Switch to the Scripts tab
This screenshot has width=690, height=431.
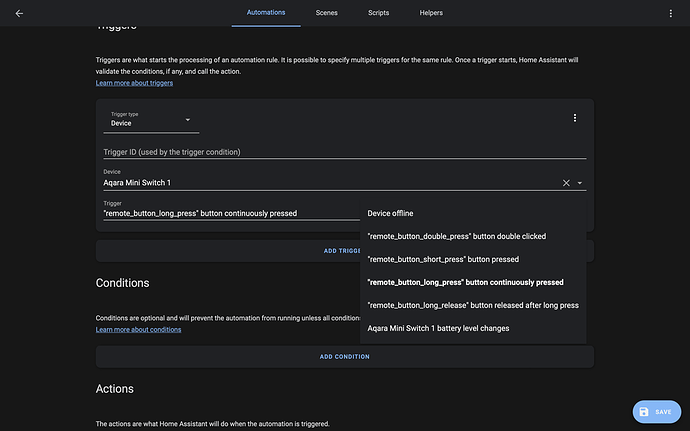(378, 13)
